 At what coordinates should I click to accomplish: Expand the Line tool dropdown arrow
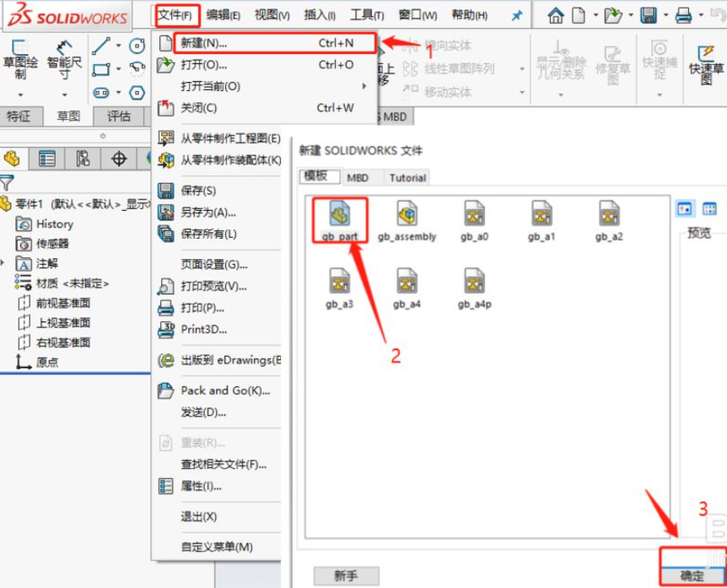pos(119,46)
